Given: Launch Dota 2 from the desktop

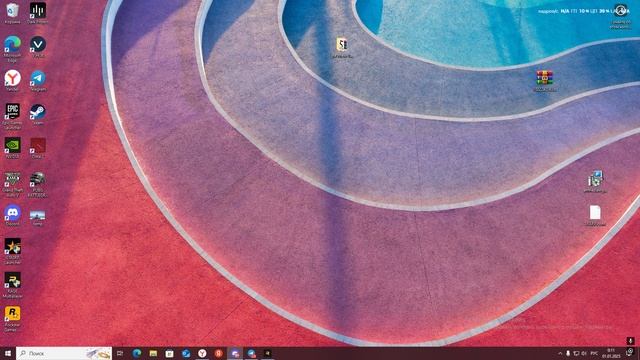Looking at the screenshot, I should point(38,147).
